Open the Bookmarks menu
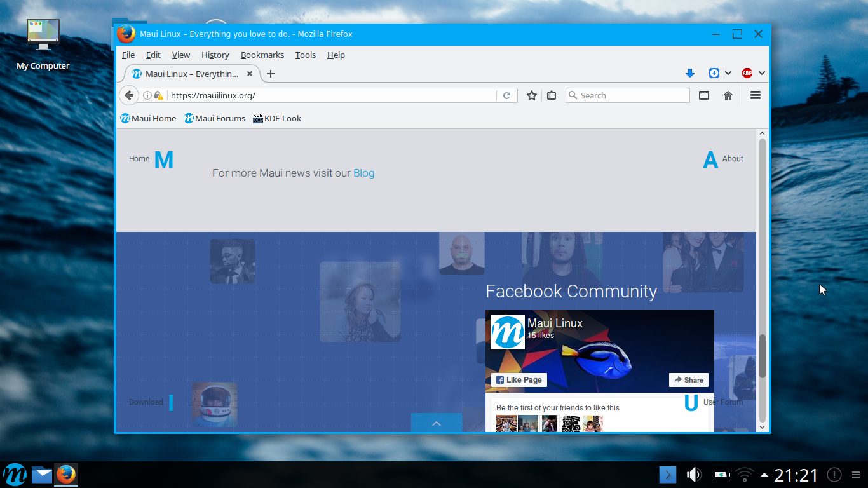 tap(262, 55)
